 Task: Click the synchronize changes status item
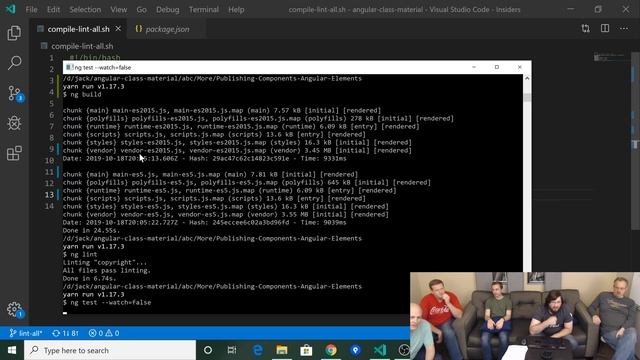[x=65, y=333]
